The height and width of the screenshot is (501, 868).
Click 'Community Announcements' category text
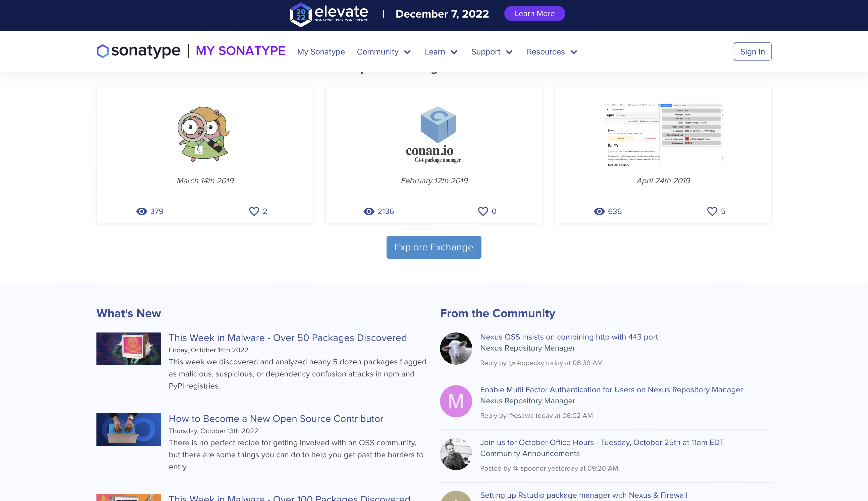click(x=530, y=454)
